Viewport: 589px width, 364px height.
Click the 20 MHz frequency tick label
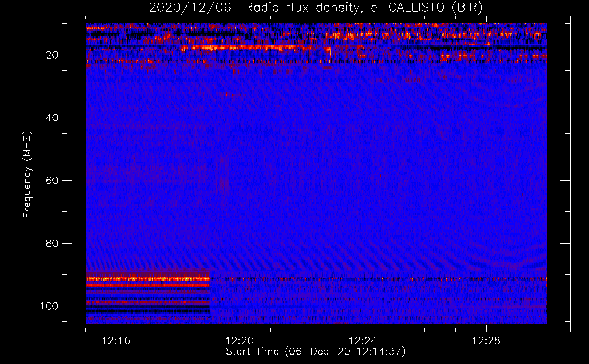click(x=52, y=55)
